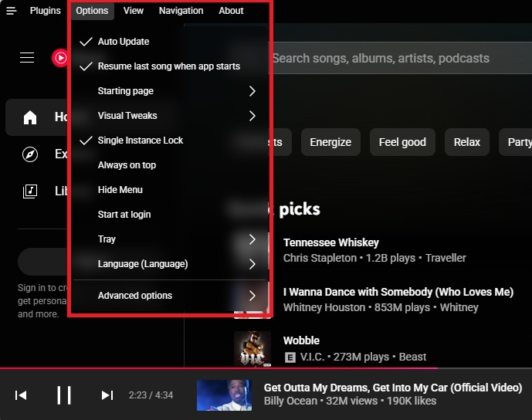
Task: Click the Wobble album cover thumbnail
Action: pyautogui.click(x=252, y=349)
